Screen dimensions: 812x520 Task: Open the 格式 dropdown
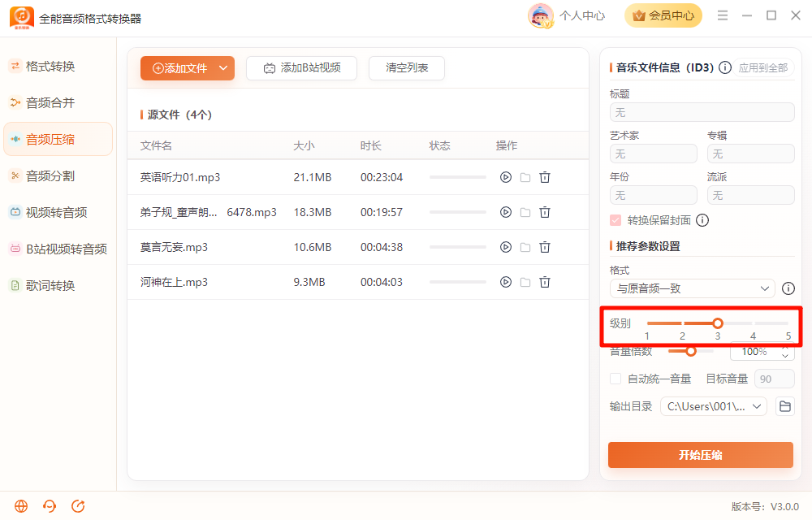[693, 288]
